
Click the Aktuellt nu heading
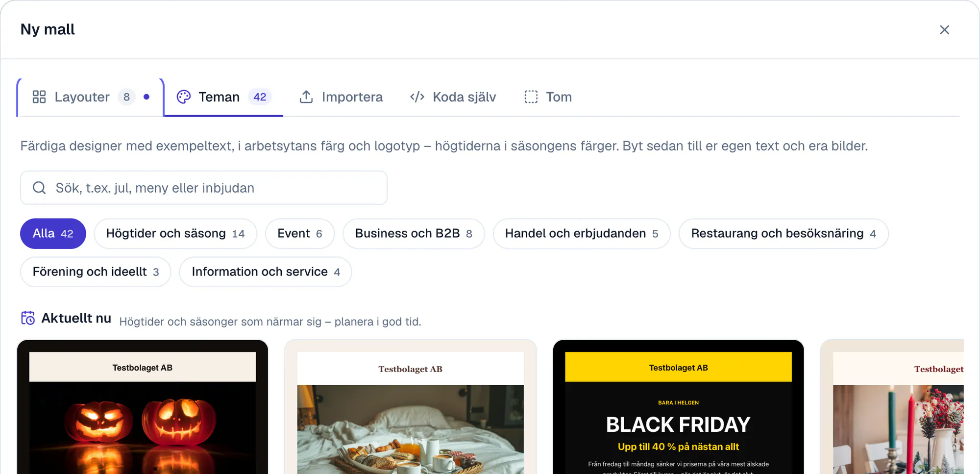(x=76, y=318)
